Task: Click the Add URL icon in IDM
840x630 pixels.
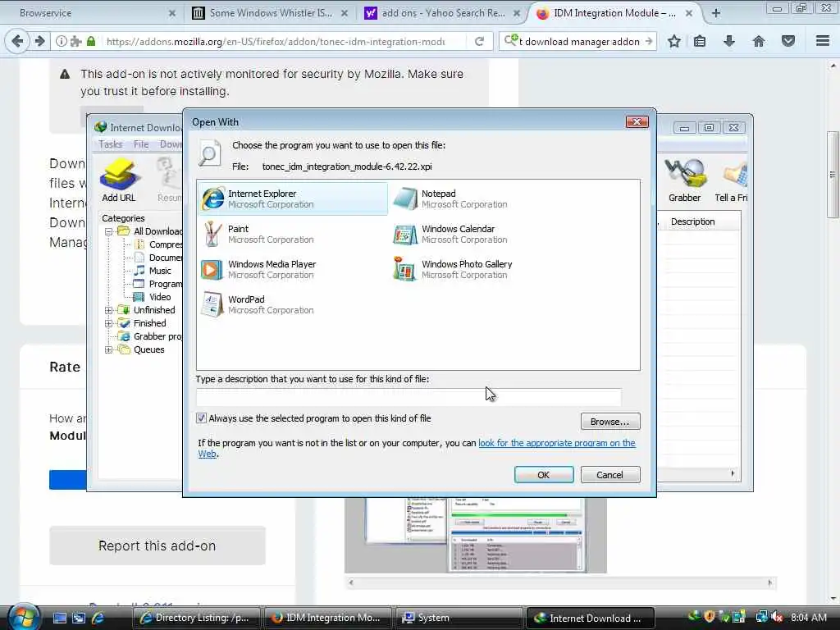Action: pyautogui.click(x=119, y=180)
